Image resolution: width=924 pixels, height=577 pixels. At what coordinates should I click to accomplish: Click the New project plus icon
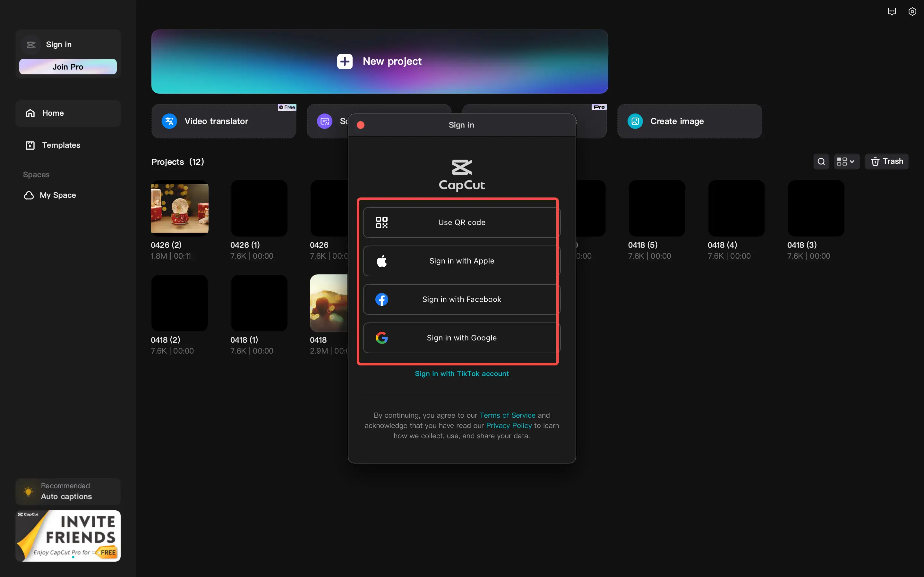(x=345, y=61)
